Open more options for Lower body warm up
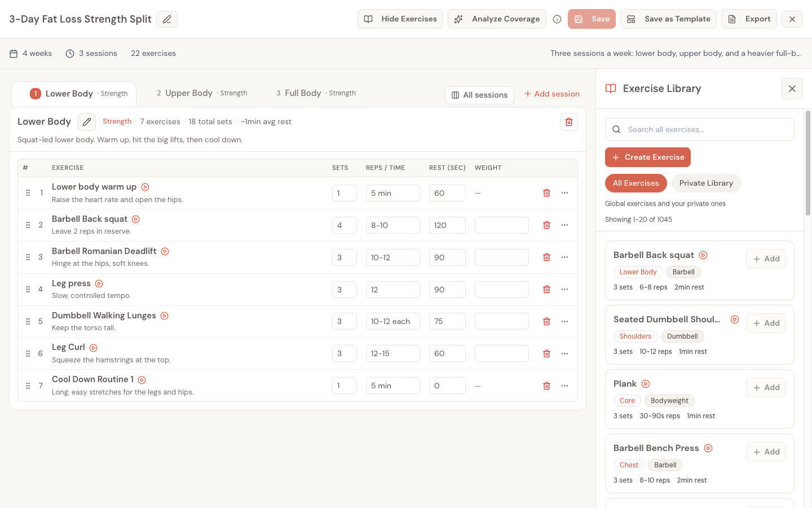 coord(564,193)
